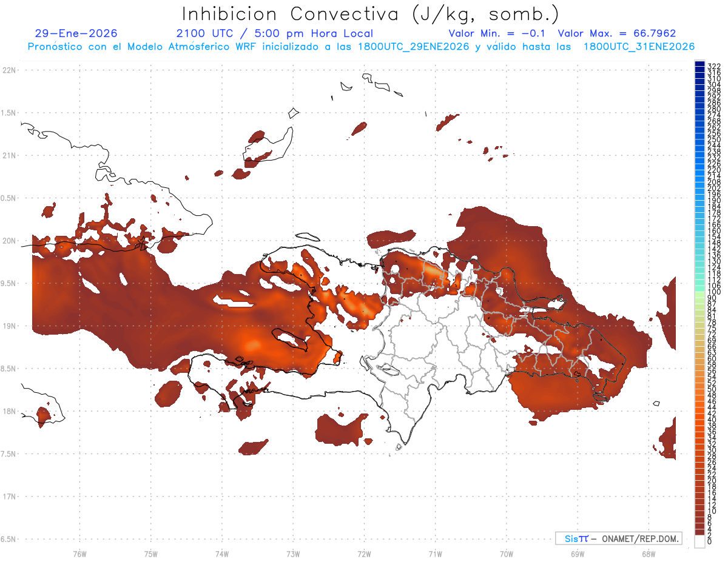The height and width of the screenshot is (562, 728).
Task: Click the '20N' latitude label
Action: click(9, 241)
